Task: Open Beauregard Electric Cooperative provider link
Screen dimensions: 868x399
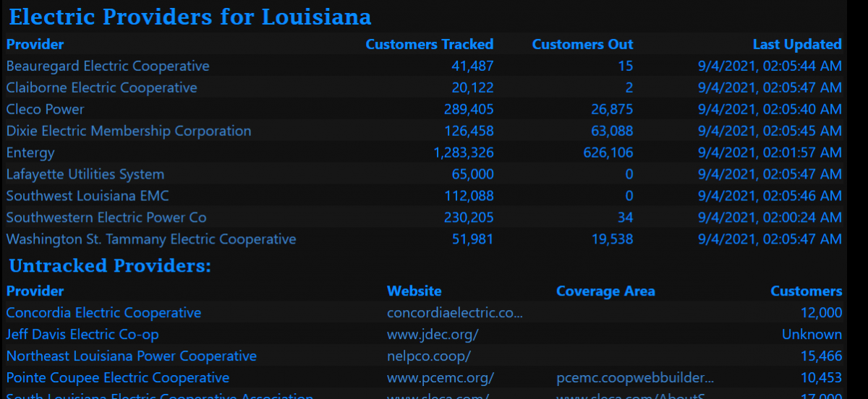Action: (x=108, y=66)
